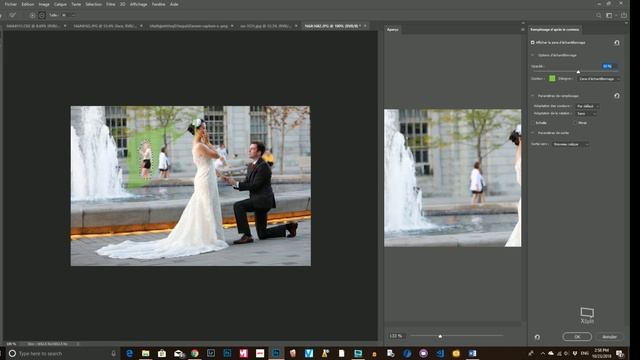Click the Cortana circle icon

tap(12, 353)
